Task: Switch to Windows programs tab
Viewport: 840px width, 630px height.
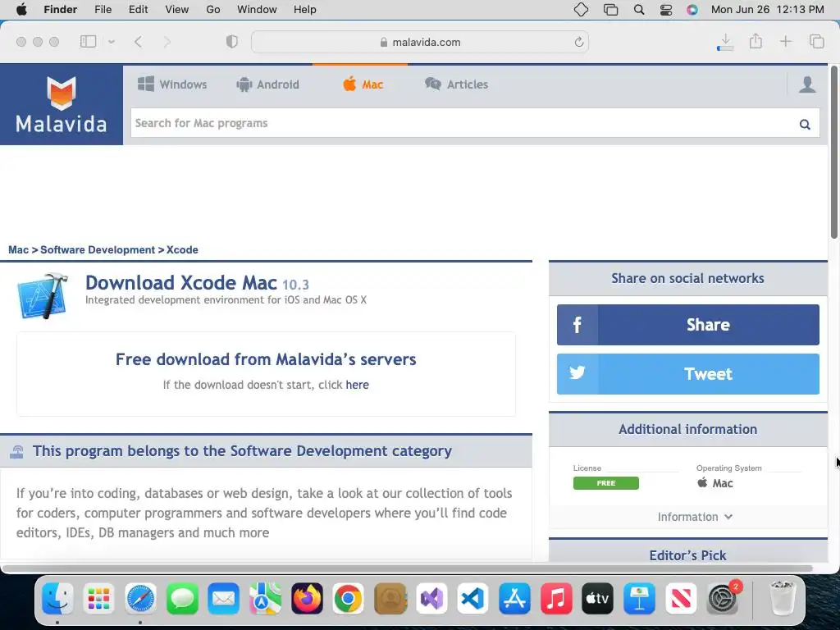Action: (x=172, y=84)
